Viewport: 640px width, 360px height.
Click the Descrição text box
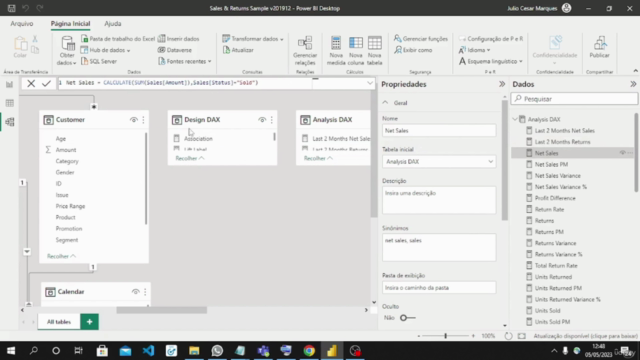[439, 200]
